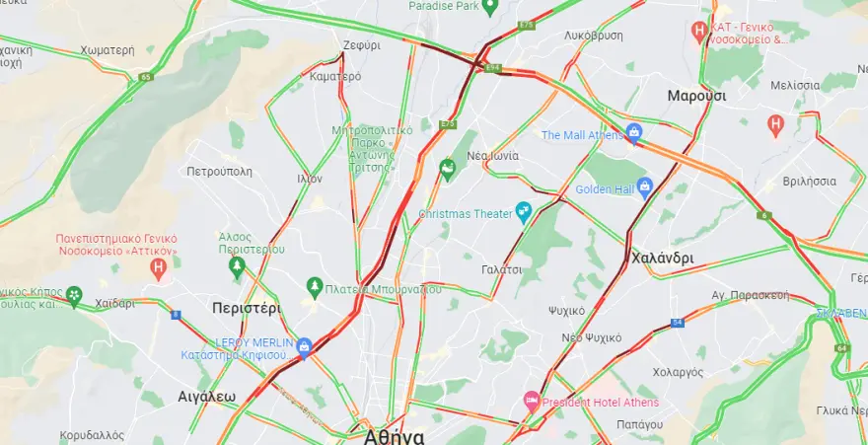The height and width of the screenshot is (445, 868).
Task: Click the Christmas Theater text label
Action: pos(466,214)
